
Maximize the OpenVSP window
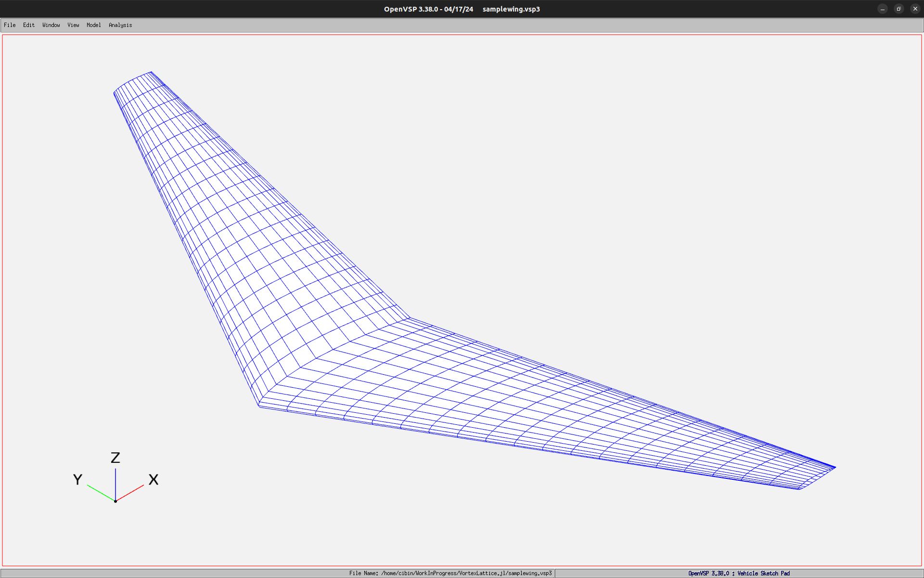(898, 9)
